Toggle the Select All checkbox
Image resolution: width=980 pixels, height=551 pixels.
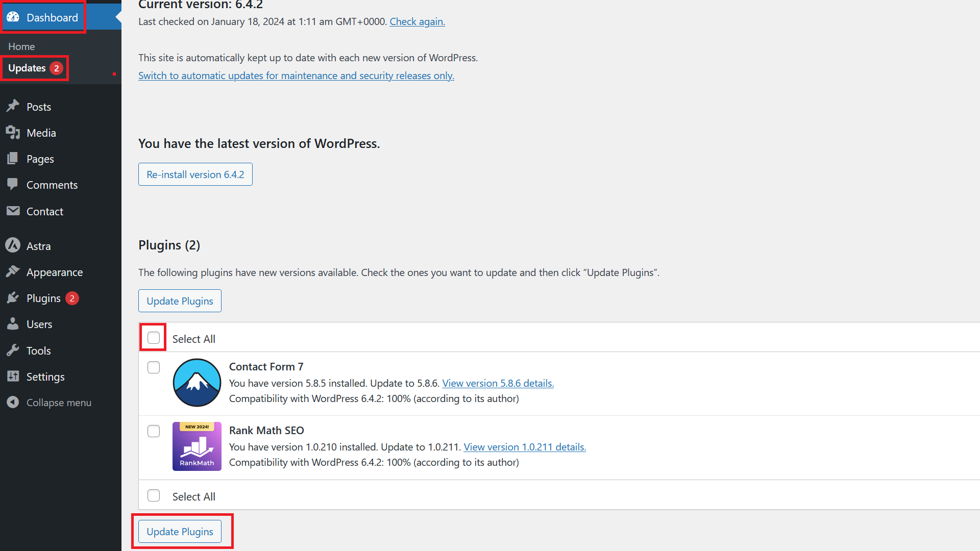154,338
